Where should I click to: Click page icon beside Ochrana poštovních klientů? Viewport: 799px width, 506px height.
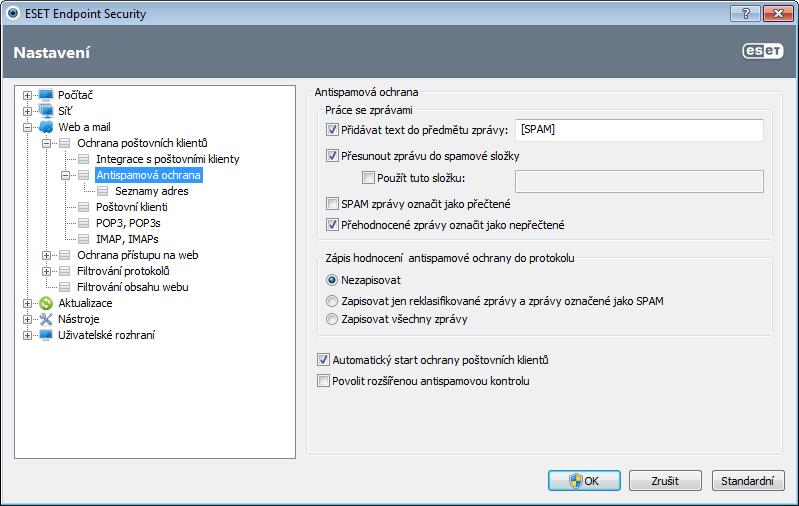pos(65,143)
